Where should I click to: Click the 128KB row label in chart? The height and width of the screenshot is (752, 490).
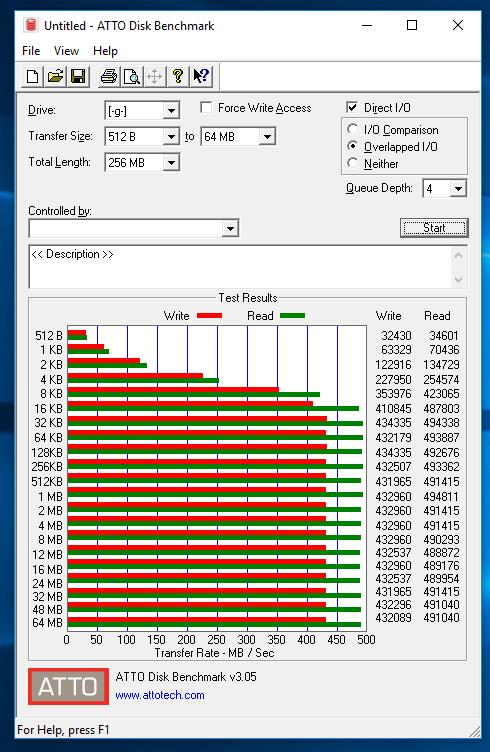[47, 452]
